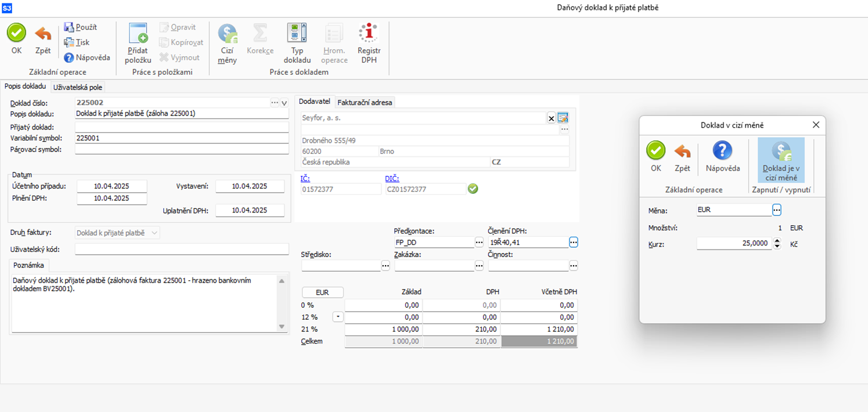Open the Registr DPH lookup
Screen dimensions: 868x412
tap(369, 44)
